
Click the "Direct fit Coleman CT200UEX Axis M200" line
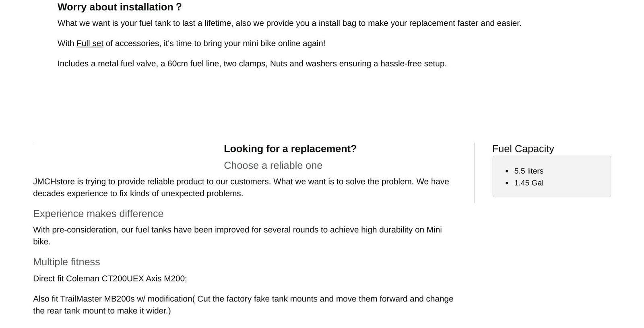coord(110,279)
